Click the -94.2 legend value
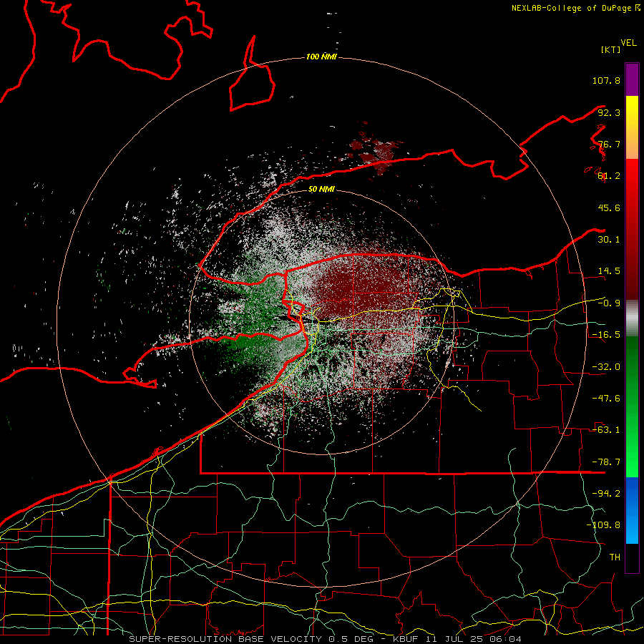The height and width of the screenshot is (644, 644). 606,494
